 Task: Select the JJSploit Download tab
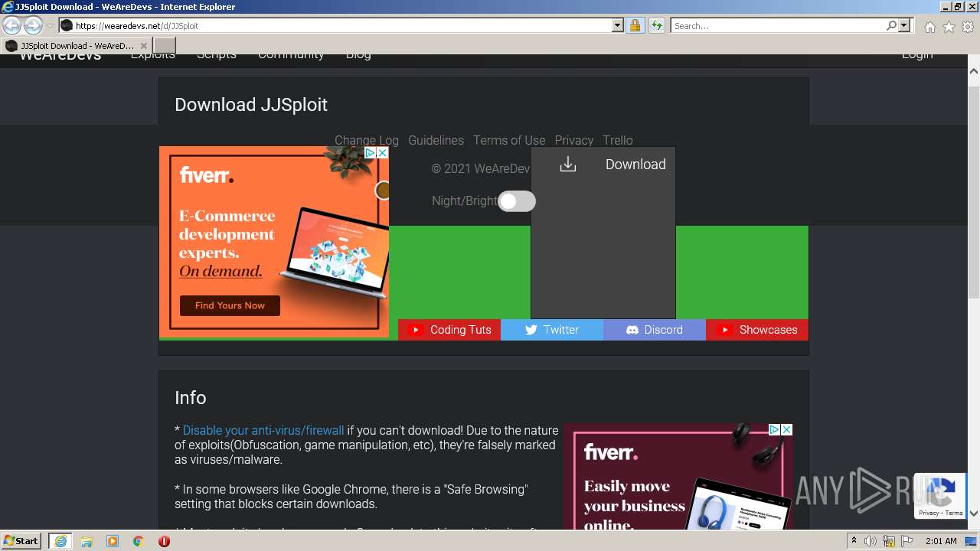tap(76, 46)
